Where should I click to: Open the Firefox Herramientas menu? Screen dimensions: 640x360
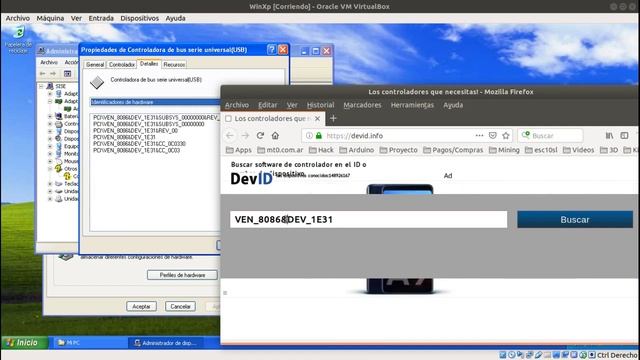(412, 105)
